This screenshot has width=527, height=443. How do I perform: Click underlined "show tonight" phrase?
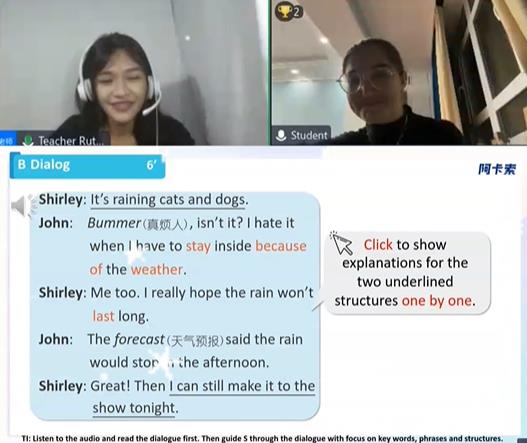click(x=135, y=408)
